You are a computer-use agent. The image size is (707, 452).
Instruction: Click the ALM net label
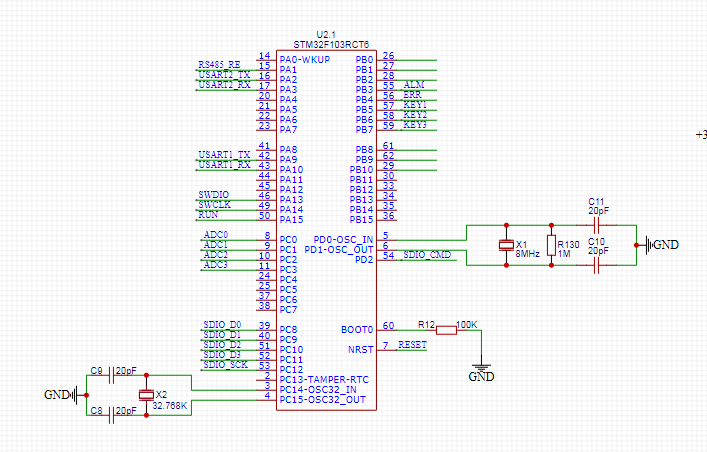[x=414, y=85]
